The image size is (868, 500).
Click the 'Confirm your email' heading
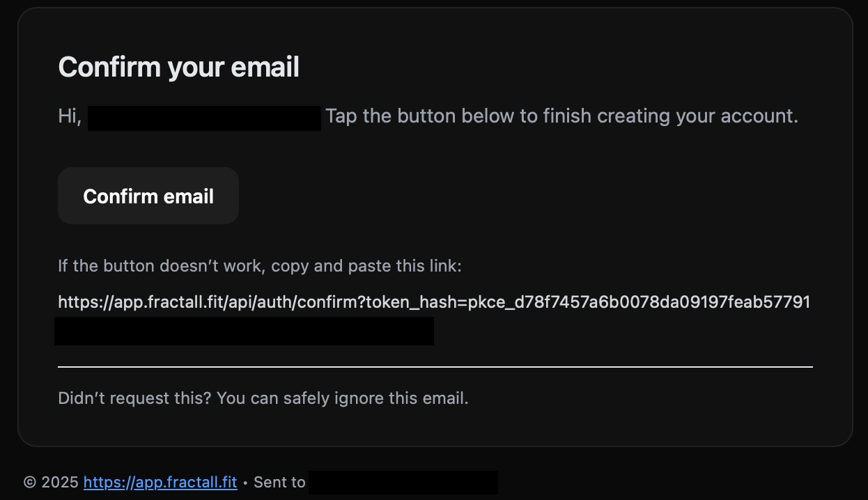[x=178, y=67]
